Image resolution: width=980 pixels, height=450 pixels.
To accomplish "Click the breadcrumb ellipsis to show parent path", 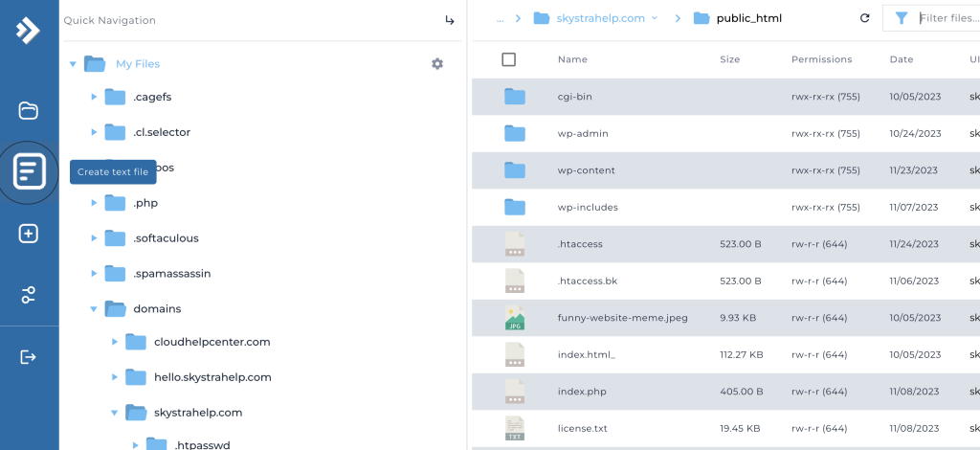I will [x=500, y=18].
